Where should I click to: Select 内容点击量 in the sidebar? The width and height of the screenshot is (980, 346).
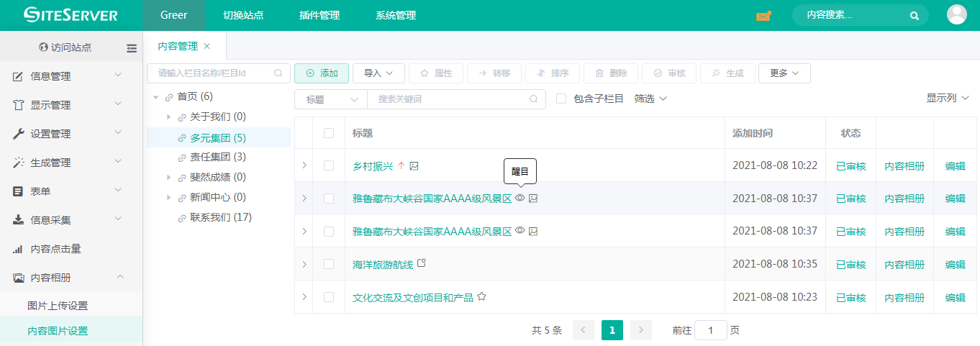[x=55, y=249]
